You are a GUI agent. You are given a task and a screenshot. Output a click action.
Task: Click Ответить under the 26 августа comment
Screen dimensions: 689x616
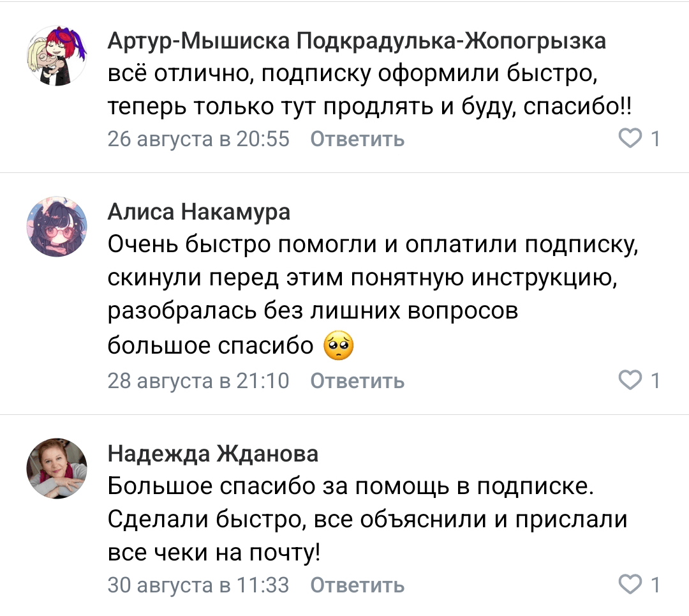(357, 139)
